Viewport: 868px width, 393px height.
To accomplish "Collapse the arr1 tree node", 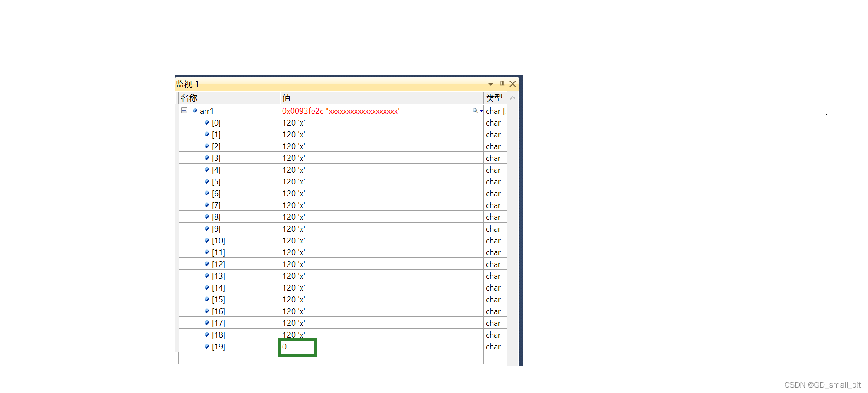I will pyautogui.click(x=184, y=111).
